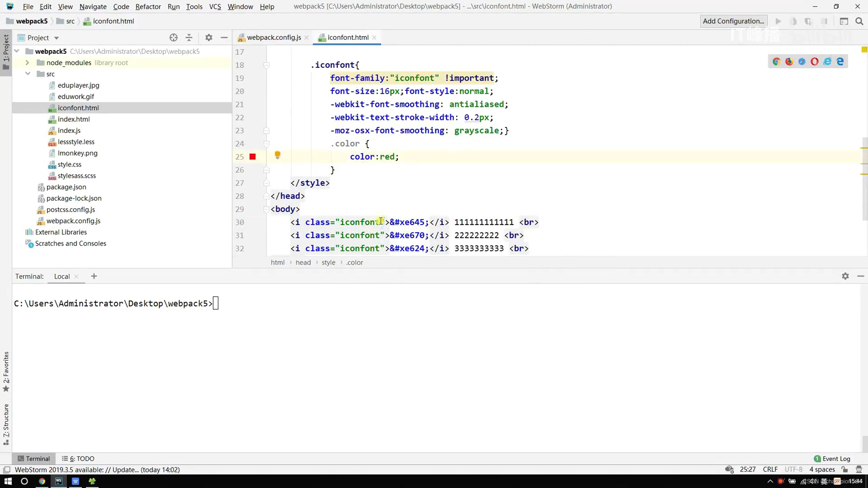Screen dimensions: 868x488
Task: Open the Navigate menu
Action: pos(93,7)
